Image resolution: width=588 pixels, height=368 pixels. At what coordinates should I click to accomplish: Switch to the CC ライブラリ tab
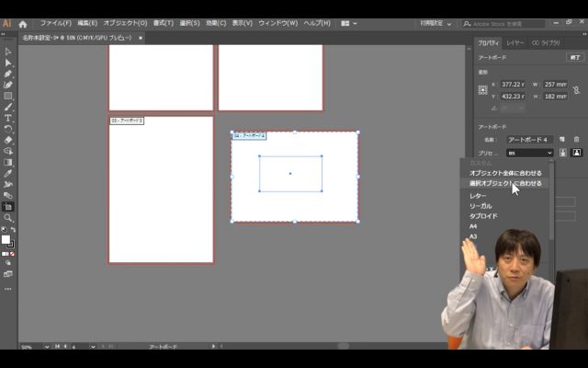546,43
